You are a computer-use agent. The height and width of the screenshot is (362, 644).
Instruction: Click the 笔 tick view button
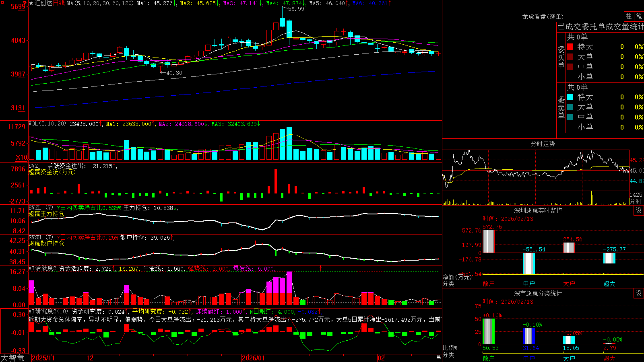(639, 16)
